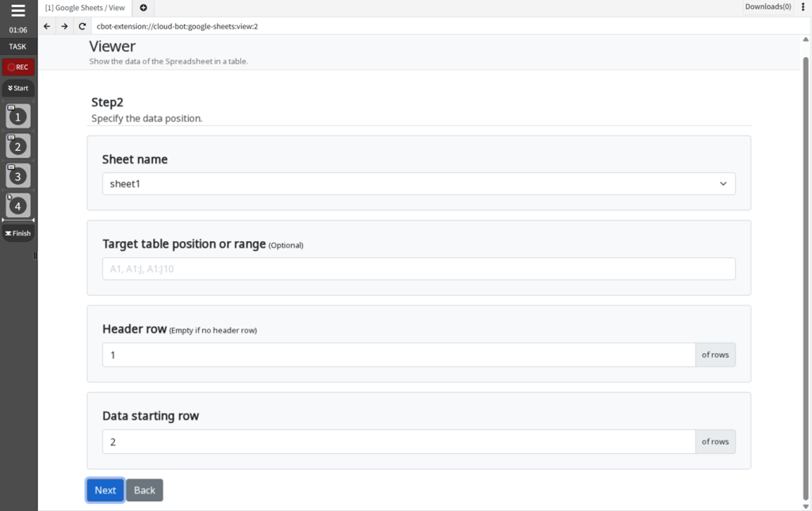Focus the Target table position input
Image resolution: width=812 pixels, height=511 pixels.
(x=419, y=269)
